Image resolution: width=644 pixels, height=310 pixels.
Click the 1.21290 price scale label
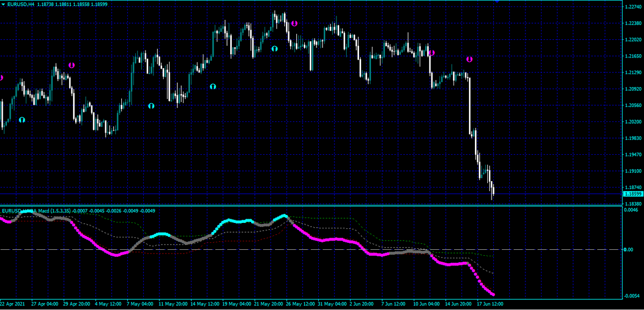pyautogui.click(x=633, y=73)
